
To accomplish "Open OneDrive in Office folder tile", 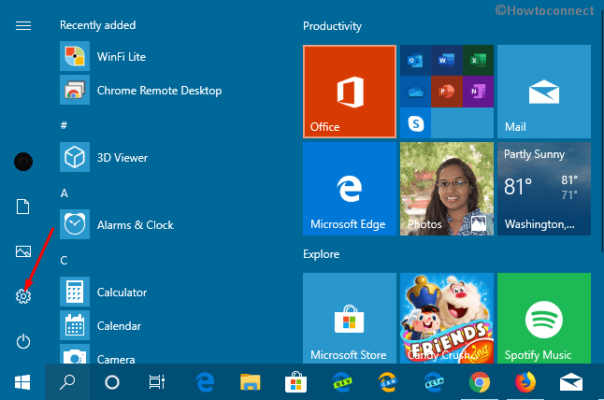I will [x=415, y=91].
